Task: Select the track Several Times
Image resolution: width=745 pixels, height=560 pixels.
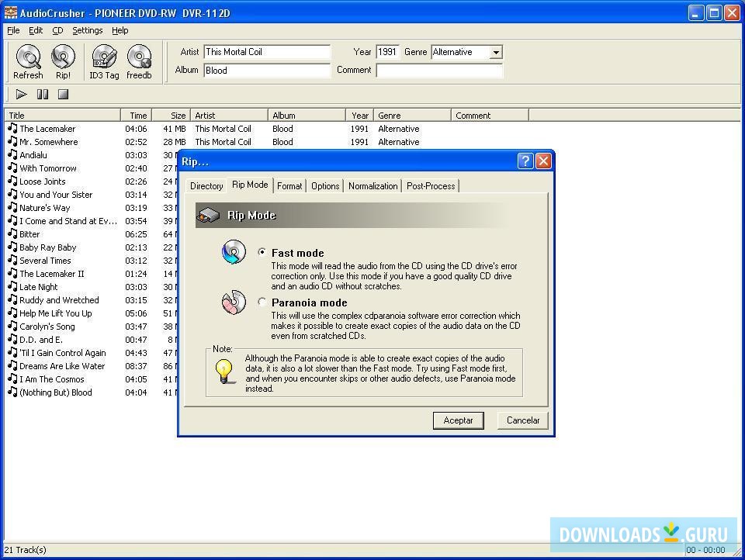Action: 45,261
